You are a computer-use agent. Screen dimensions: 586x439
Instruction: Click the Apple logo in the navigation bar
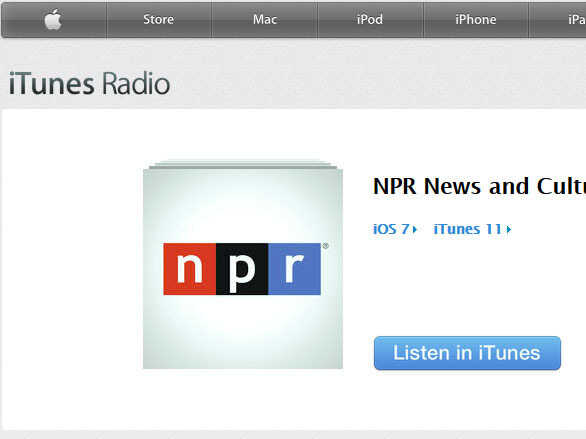(53, 20)
